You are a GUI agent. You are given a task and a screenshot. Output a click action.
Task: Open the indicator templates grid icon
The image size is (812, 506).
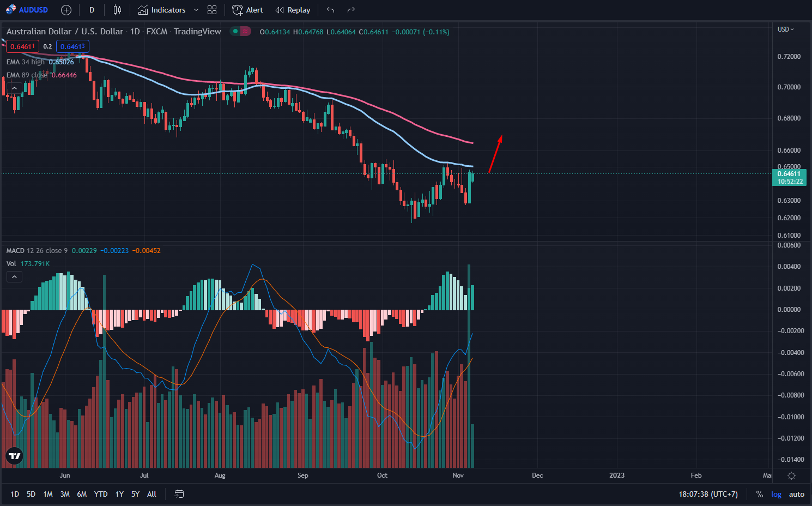[212, 10]
